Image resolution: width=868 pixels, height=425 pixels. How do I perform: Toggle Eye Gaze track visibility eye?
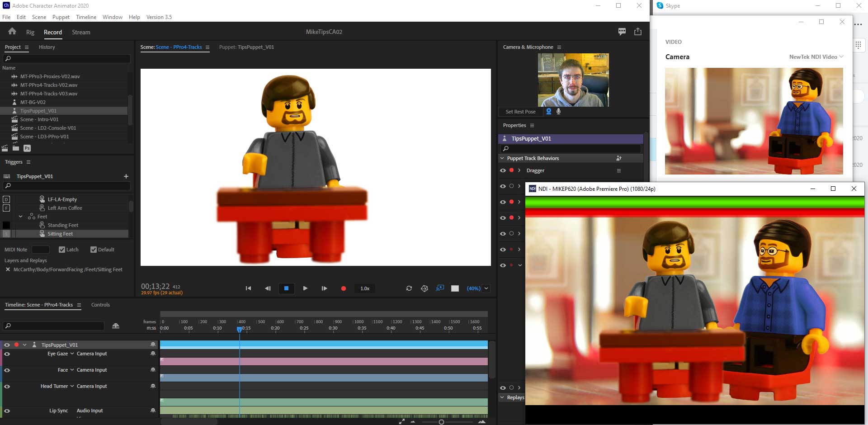coord(7,354)
